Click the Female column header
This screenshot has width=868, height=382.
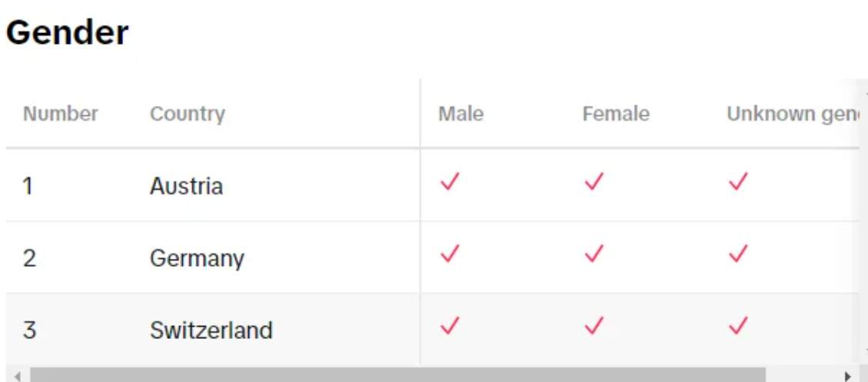click(x=616, y=114)
